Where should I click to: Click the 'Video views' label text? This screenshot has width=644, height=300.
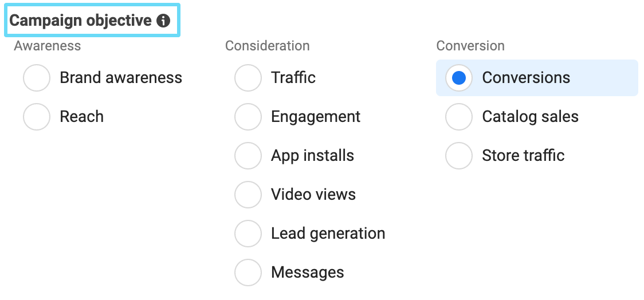point(313,195)
